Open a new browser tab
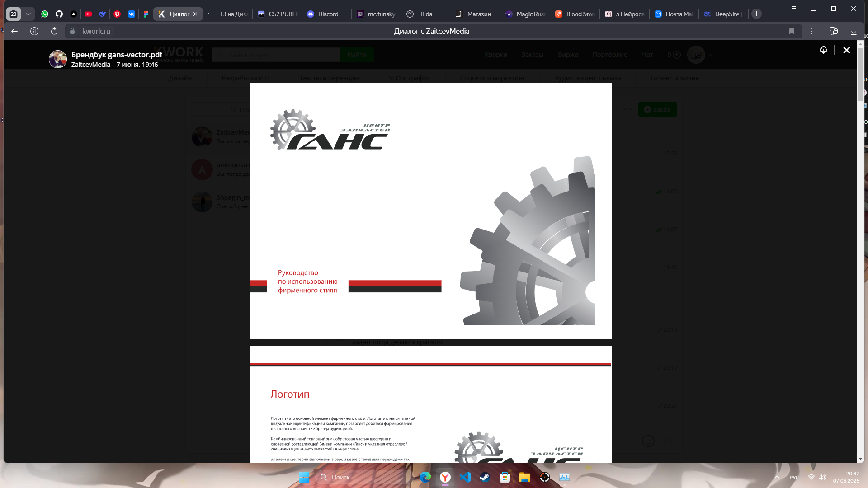Viewport: 868px width, 488px height. pos(756,14)
